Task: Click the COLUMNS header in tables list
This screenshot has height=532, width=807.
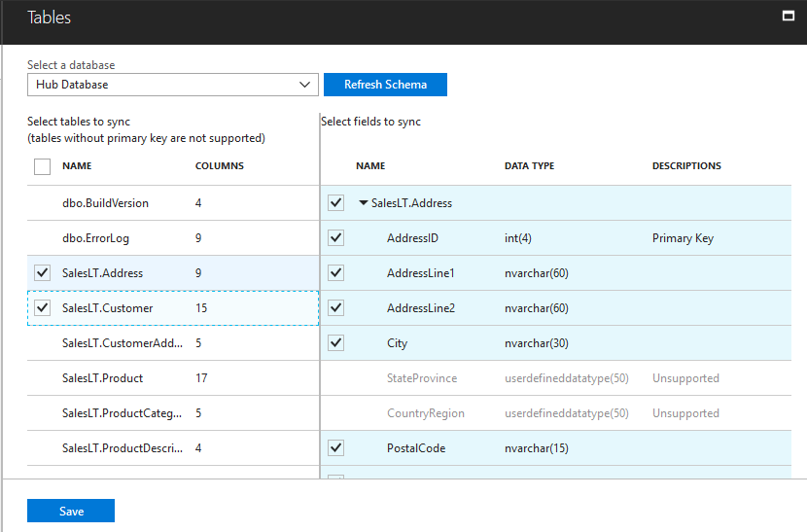Action: (x=220, y=166)
